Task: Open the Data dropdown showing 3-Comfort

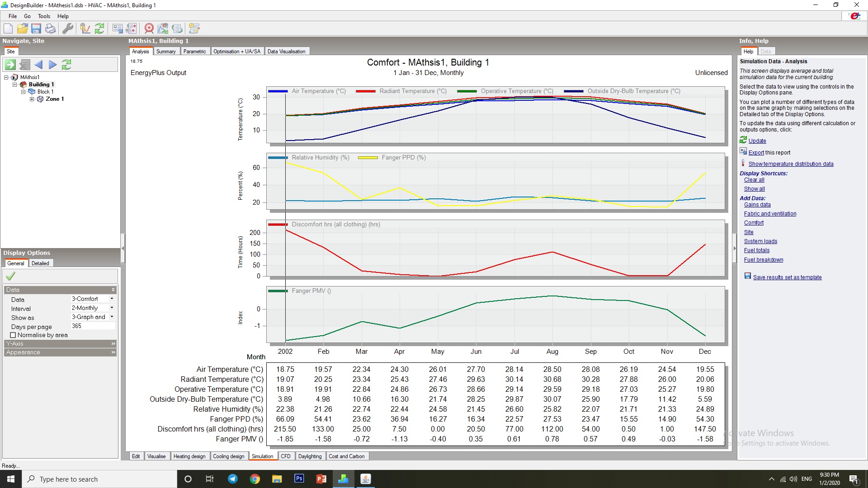Action: pos(93,299)
